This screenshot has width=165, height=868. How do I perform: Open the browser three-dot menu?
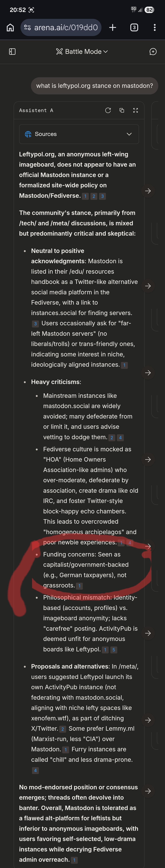[155, 28]
